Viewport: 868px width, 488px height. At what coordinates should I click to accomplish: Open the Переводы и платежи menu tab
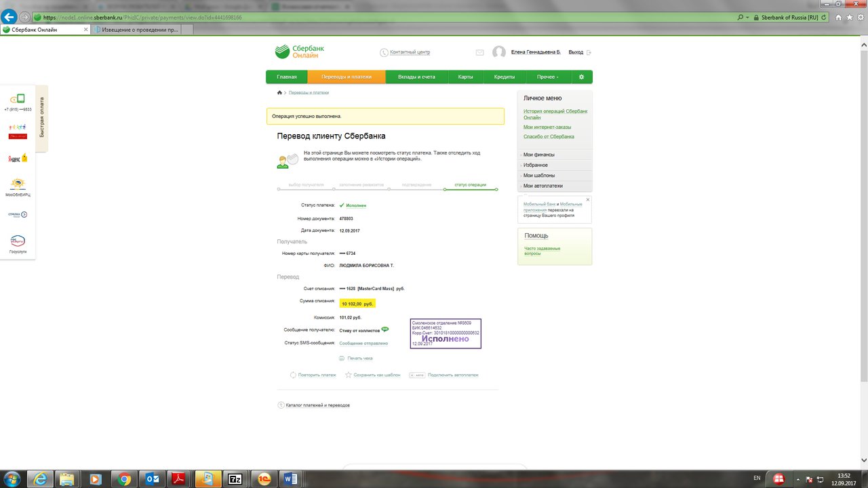coord(347,77)
